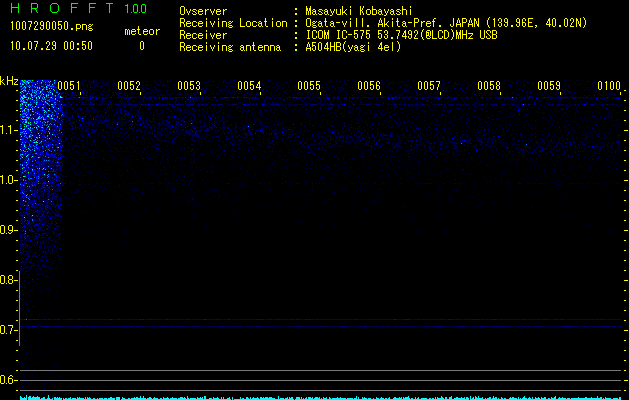The width and height of the screenshot is (629, 400).
Task: Click the Ovserver label
Action: 203,11
